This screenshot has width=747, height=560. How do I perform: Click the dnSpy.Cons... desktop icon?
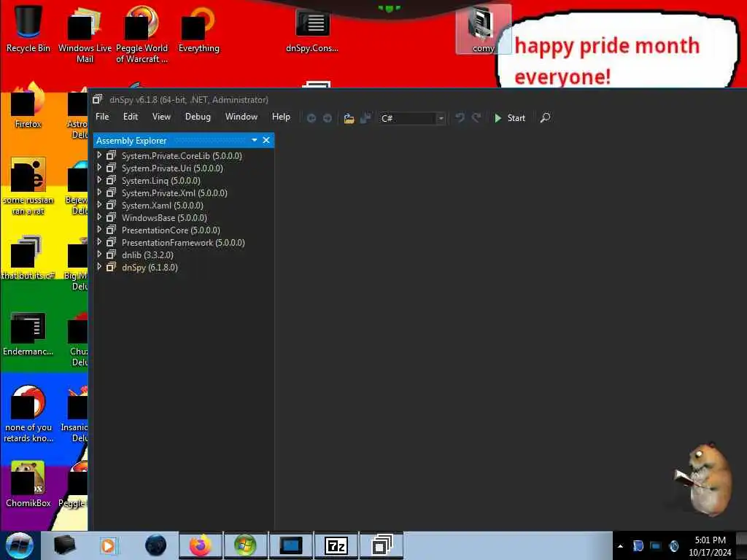312,29
